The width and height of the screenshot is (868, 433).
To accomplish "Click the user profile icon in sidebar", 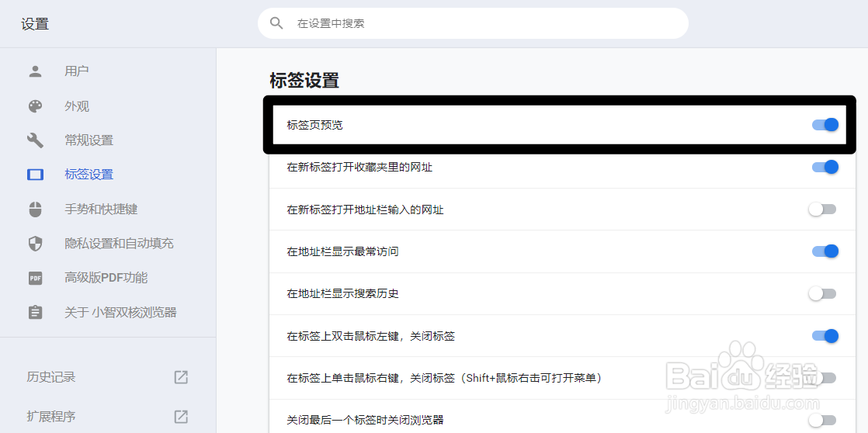I will (x=35, y=71).
